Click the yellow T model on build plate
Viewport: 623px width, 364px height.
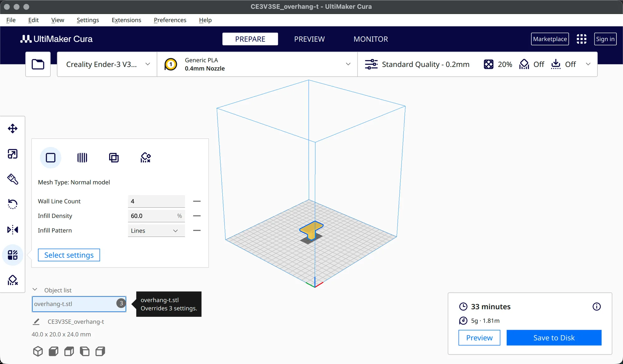coord(311,230)
